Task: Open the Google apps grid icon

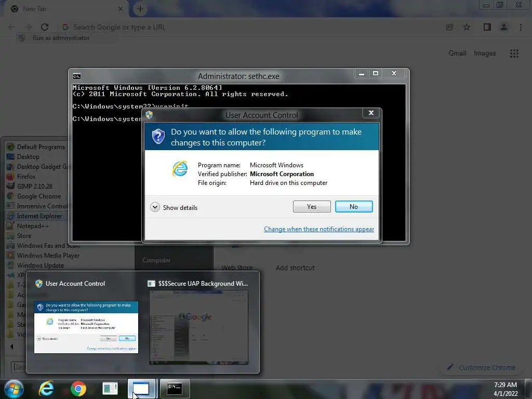Action: click(x=514, y=54)
